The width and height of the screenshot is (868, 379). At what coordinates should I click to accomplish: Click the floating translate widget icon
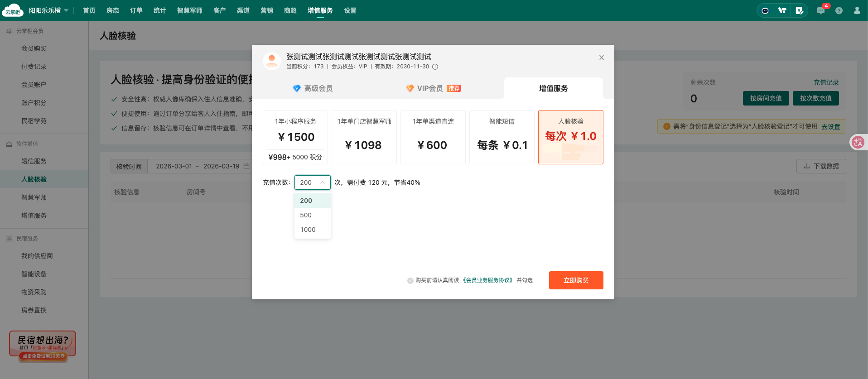[x=858, y=142]
